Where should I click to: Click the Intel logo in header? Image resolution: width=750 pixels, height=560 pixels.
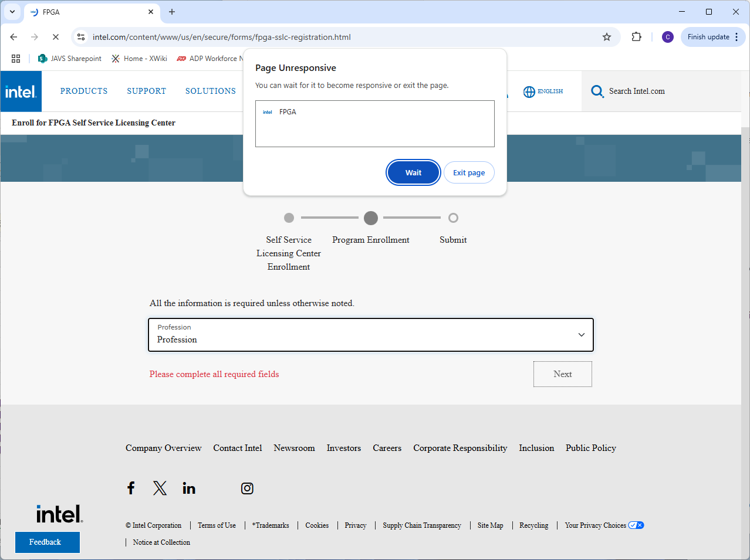[x=21, y=91]
